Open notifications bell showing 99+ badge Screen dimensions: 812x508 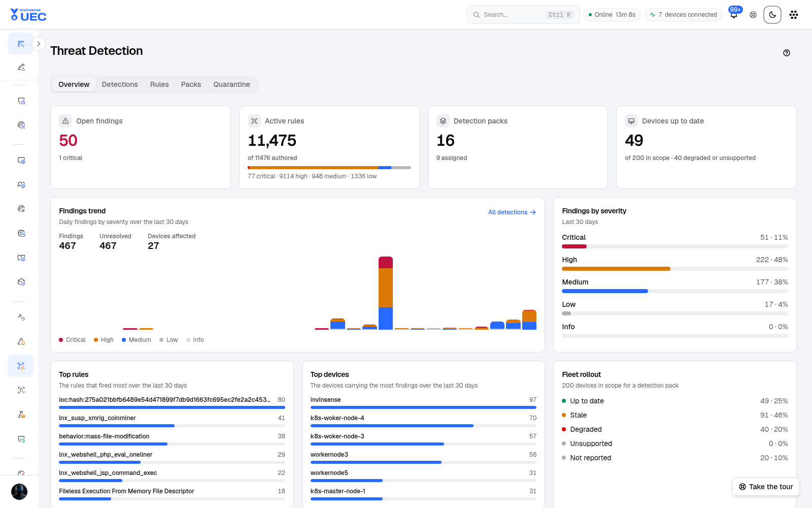pyautogui.click(x=734, y=15)
